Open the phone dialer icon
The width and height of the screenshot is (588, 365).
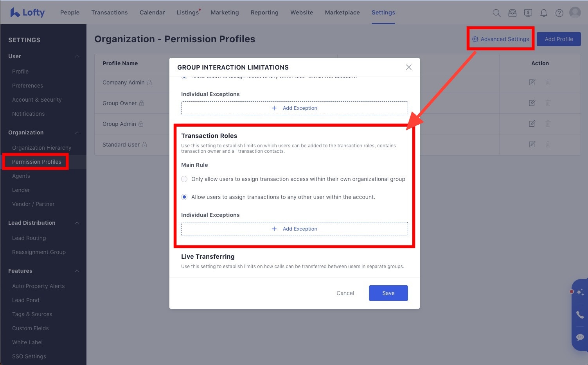tap(580, 314)
